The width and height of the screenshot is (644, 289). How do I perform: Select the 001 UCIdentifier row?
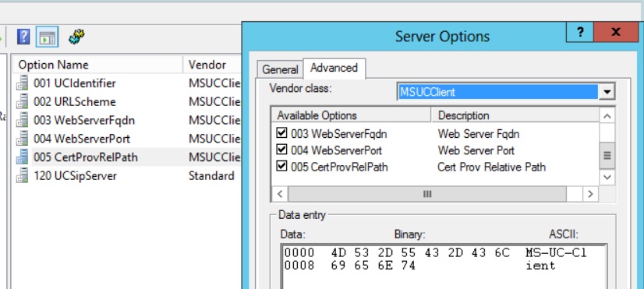(x=75, y=83)
